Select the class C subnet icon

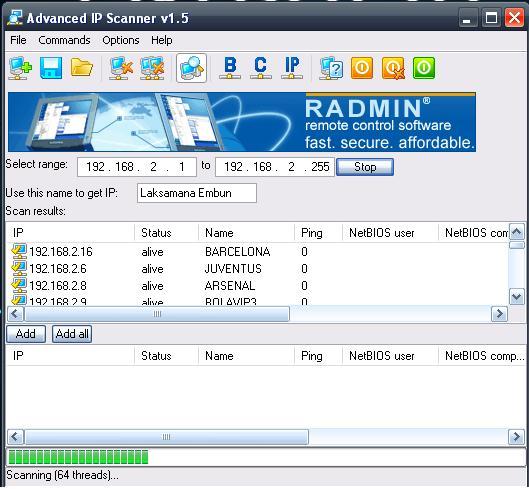260,68
